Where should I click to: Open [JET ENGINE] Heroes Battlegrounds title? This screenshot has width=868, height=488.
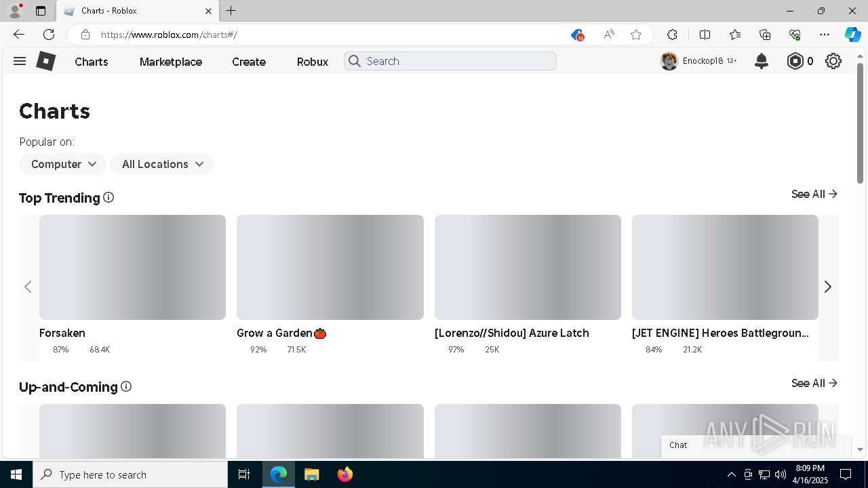click(x=720, y=333)
